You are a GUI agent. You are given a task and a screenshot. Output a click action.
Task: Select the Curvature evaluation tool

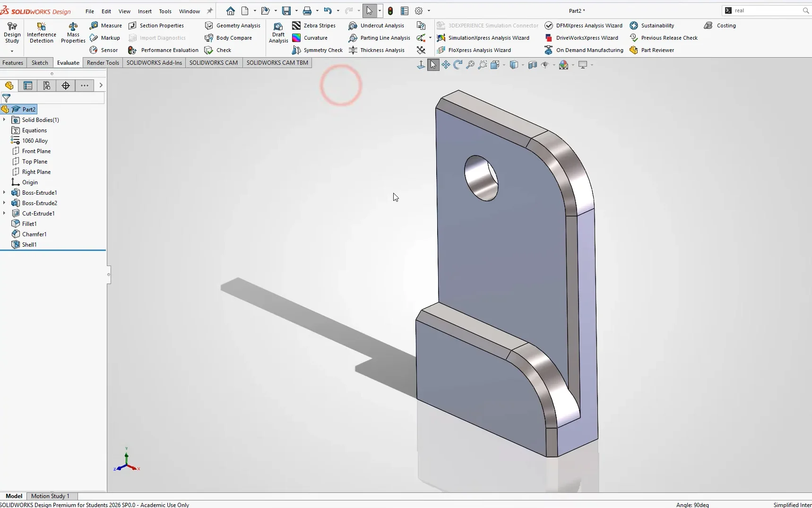point(313,38)
